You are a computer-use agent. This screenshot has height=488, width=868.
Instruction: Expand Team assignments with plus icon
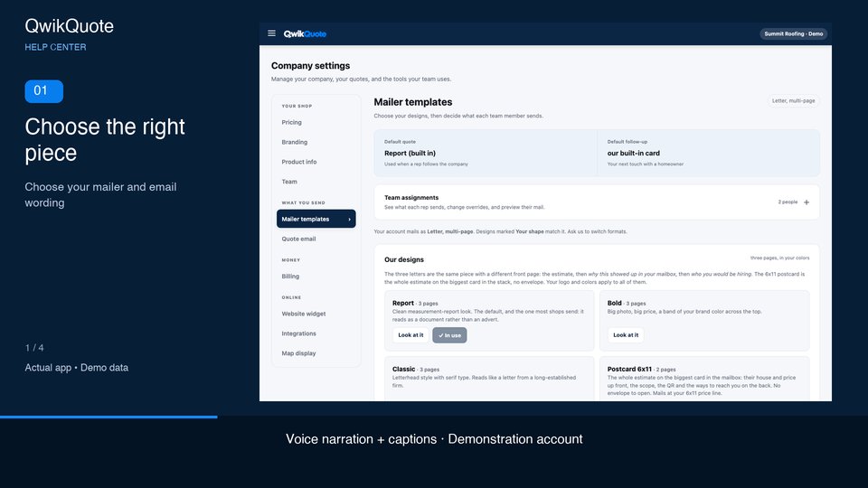point(807,202)
